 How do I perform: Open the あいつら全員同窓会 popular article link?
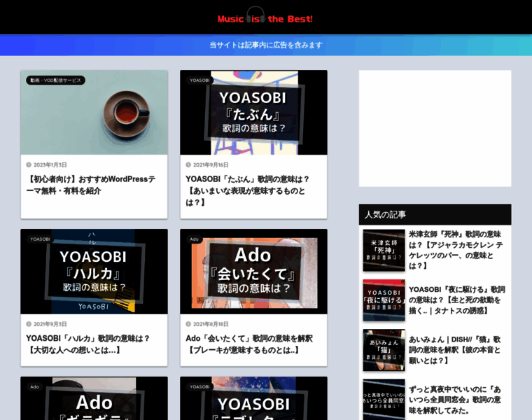coord(454,400)
